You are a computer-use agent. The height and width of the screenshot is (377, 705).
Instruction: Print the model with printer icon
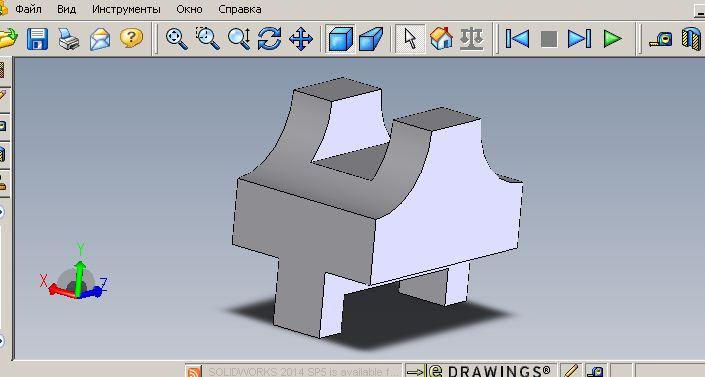coord(69,39)
